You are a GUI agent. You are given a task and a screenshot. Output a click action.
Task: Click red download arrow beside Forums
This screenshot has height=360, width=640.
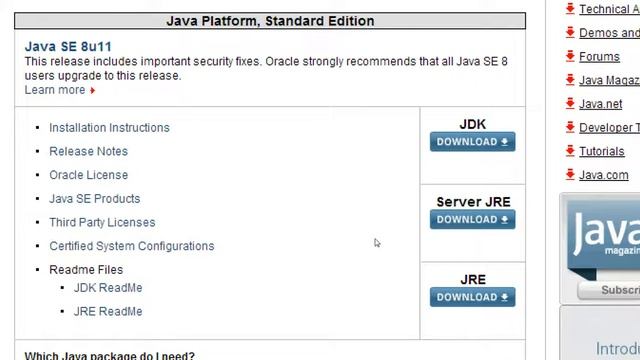(570, 56)
